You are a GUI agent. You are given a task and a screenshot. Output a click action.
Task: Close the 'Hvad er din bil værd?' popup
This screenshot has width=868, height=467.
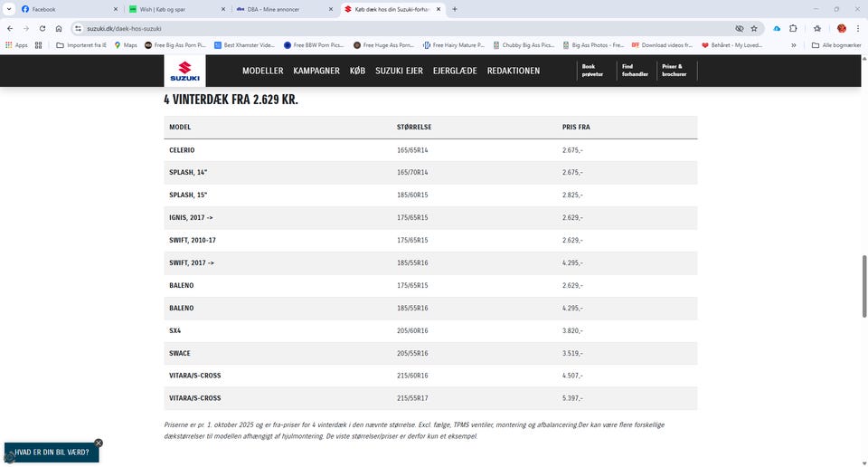99,443
